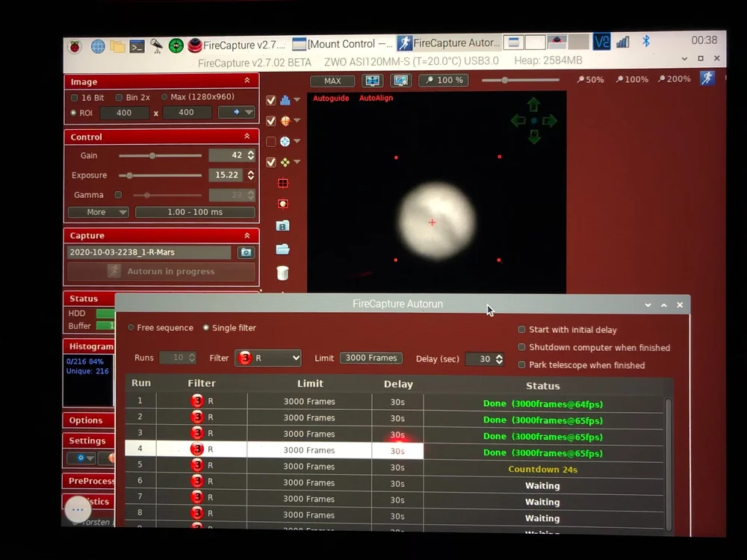The height and width of the screenshot is (560, 747).
Task: Click the green circular launcher icon
Action: [176, 46]
